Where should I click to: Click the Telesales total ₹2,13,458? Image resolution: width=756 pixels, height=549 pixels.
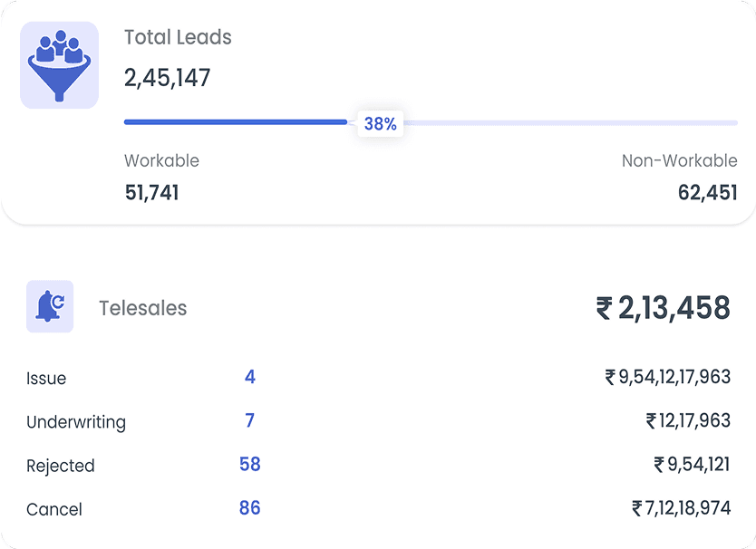(663, 308)
